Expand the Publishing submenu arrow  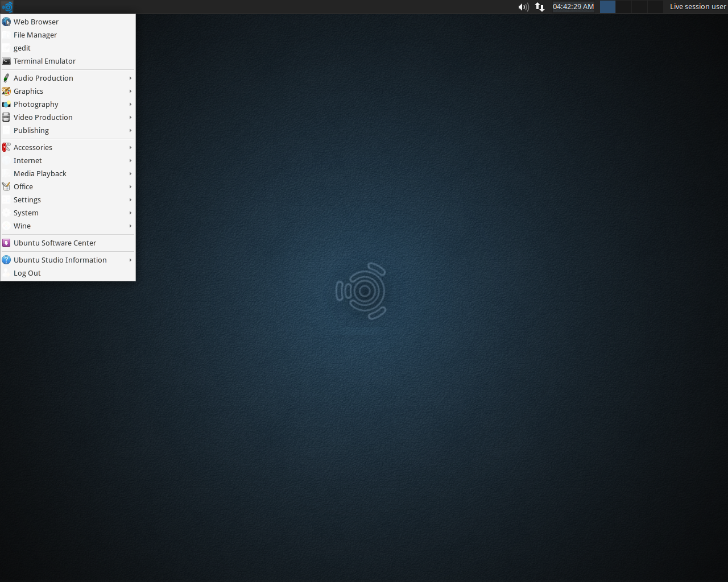pyautogui.click(x=130, y=130)
